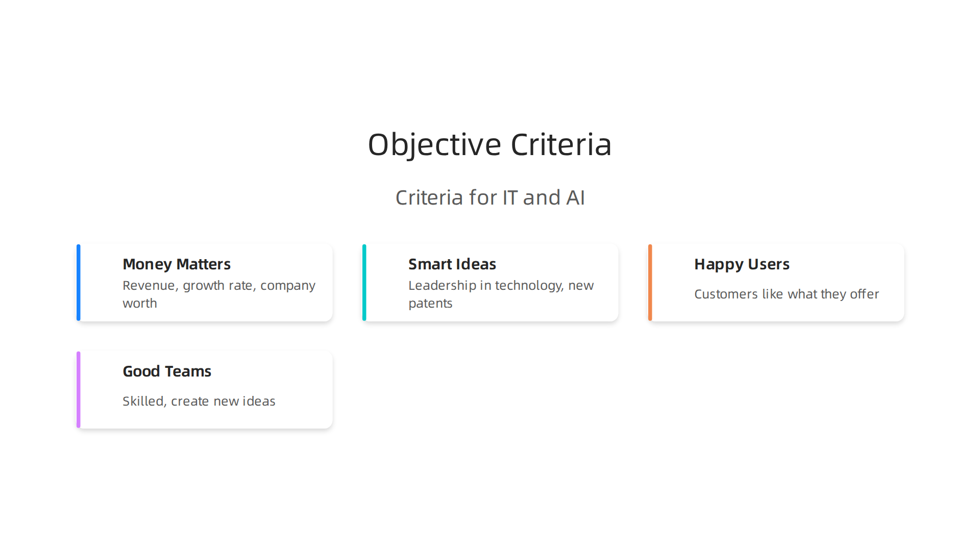Select 'Skilled, create new ideas' description
Screen dimensions: 980x551
click(x=199, y=401)
